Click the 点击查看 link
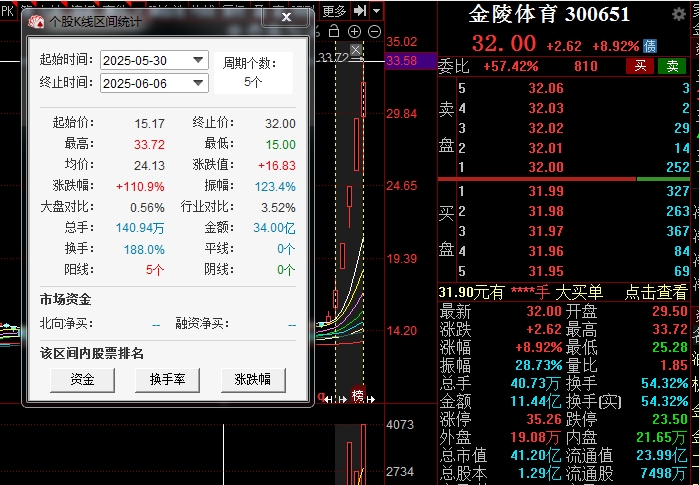The image size is (699, 485). [656, 292]
